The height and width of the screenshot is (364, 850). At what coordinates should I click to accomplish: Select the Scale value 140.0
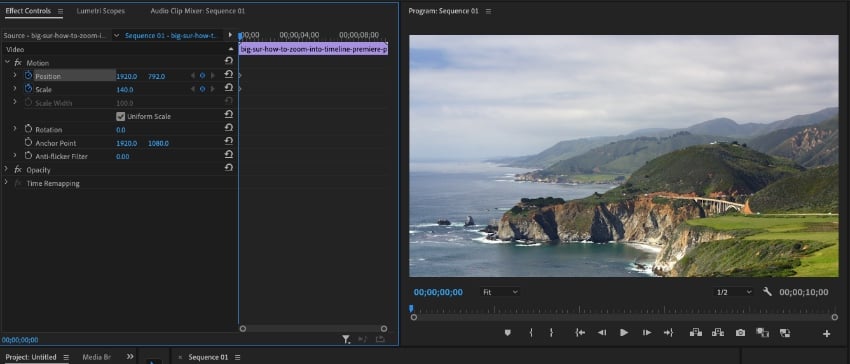tap(125, 90)
